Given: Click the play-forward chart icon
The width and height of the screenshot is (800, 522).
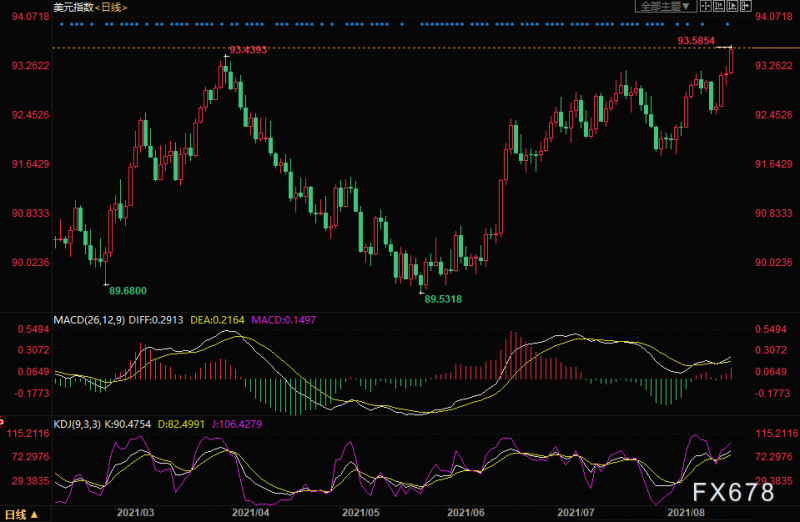Looking at the screenshot, I should 732,5.
